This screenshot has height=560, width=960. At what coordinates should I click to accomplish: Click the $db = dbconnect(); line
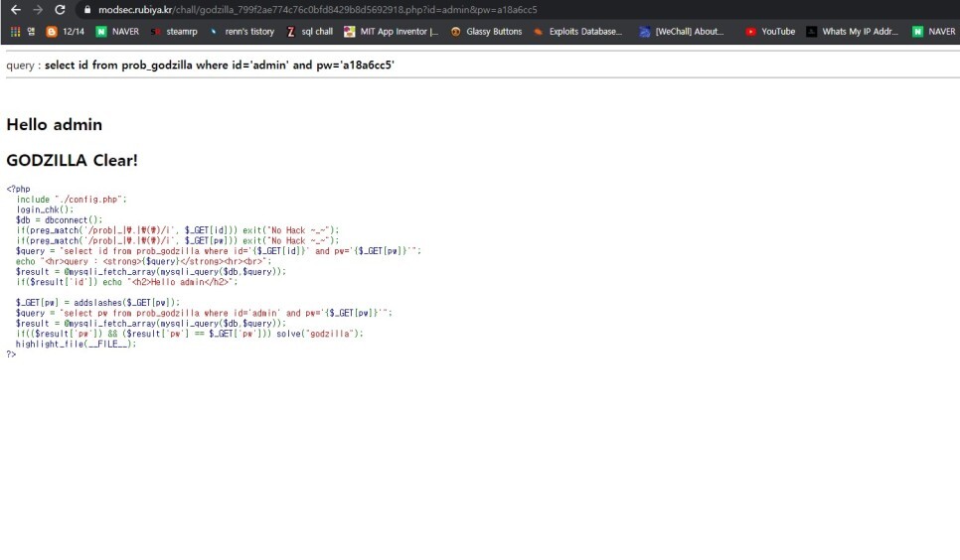(59, 220)
